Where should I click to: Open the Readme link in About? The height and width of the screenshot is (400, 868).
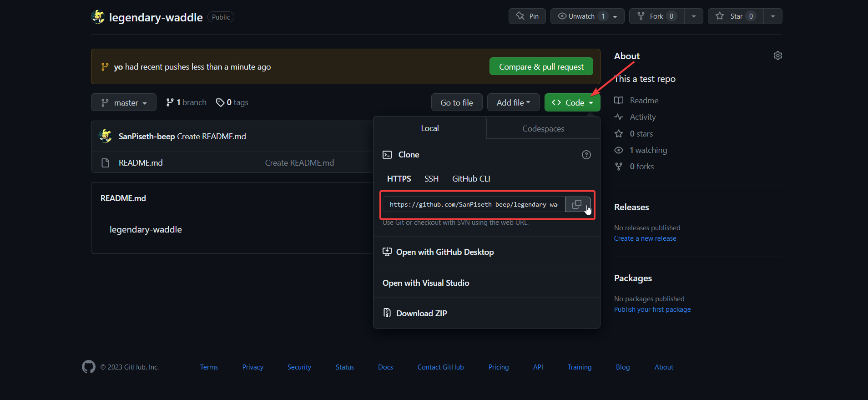pyautogui.click(x=644, y=101)
